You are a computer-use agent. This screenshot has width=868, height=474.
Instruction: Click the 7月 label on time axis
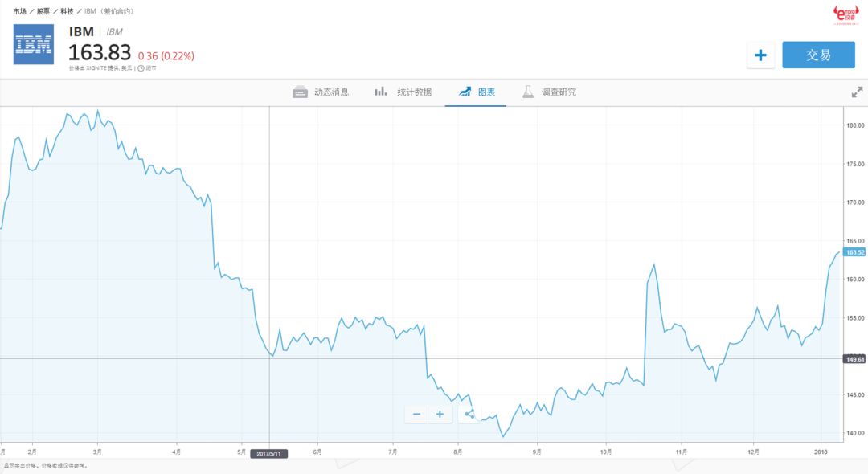point(392,452)
